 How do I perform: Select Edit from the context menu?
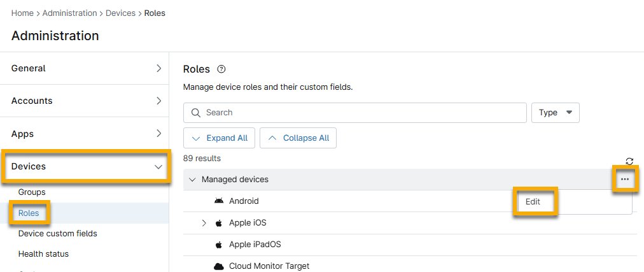pyautogui.click(x=533, y=201)
